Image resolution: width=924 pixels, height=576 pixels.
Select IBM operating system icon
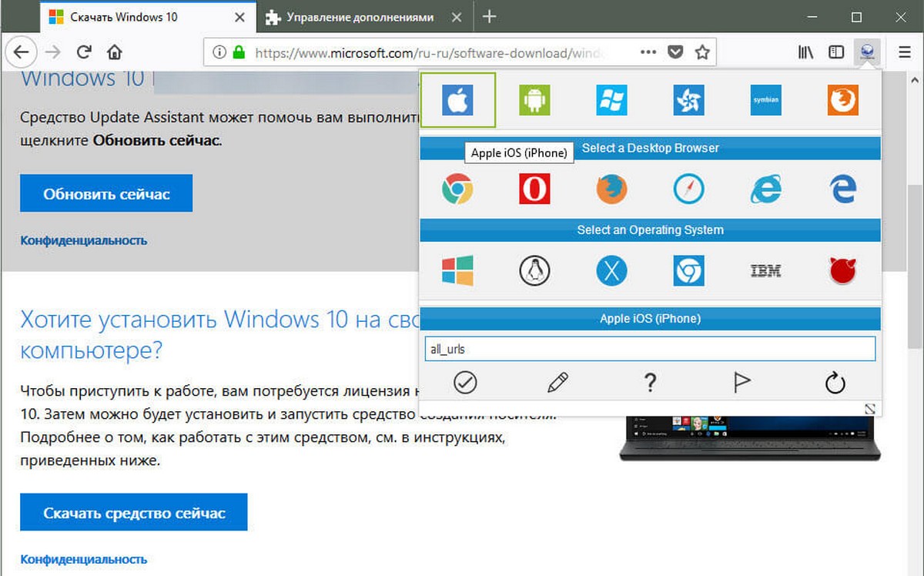pos(765,271)
